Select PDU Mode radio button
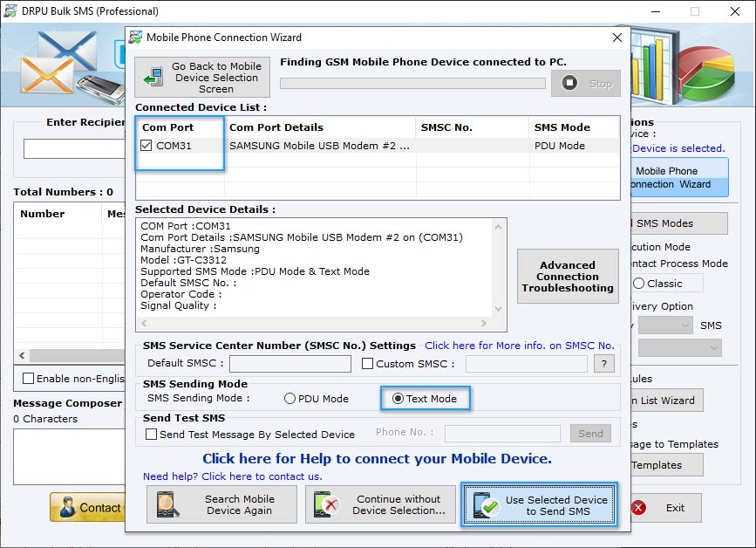 (x=289, y=399)
